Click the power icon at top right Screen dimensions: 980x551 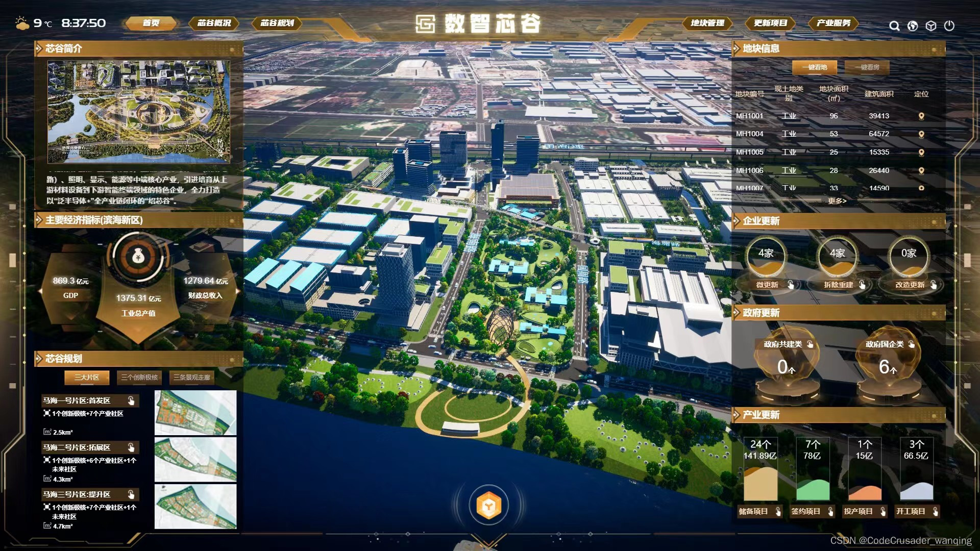click(x=949, y=25)
